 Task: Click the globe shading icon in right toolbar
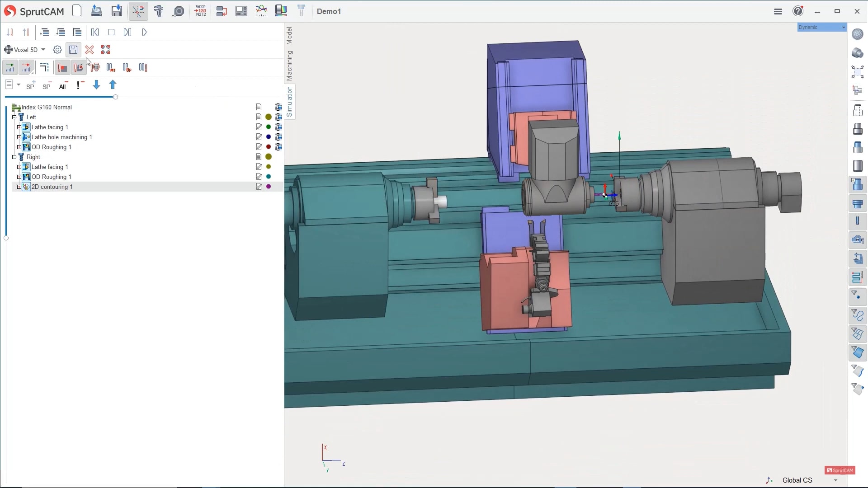[x=858, y=34]
